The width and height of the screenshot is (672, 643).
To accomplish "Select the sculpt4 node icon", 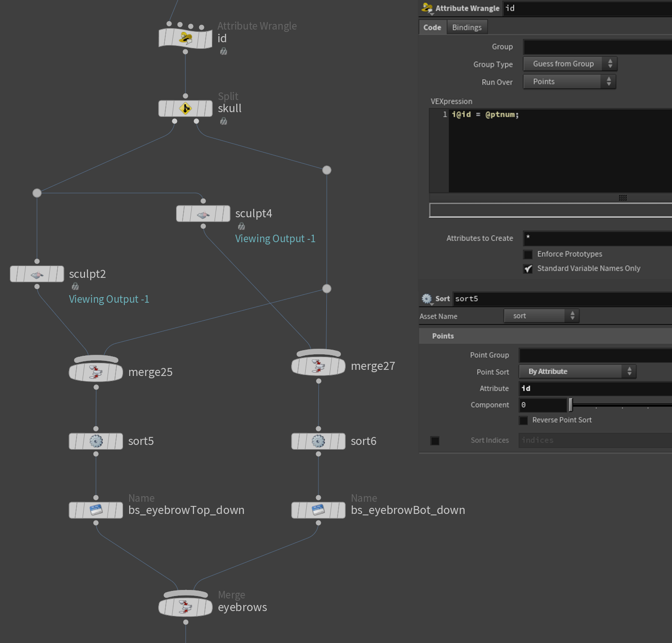I will coord(203,214).
